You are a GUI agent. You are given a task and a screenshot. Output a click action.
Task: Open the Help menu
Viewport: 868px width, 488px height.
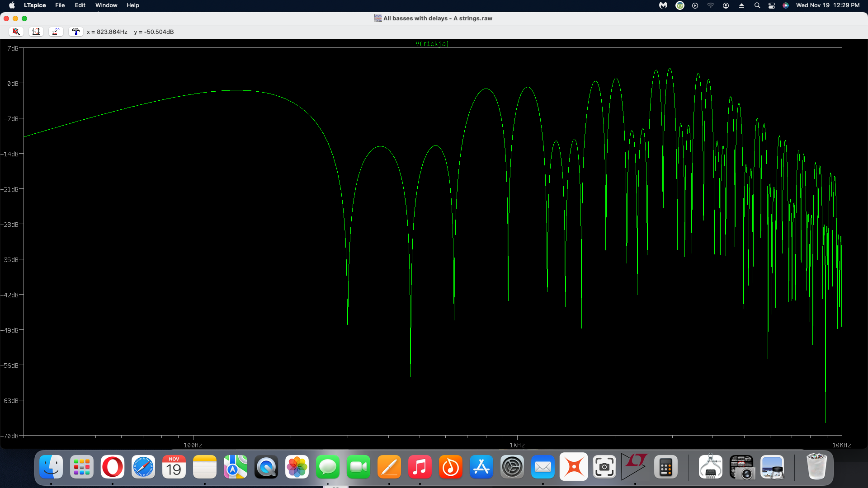point(133,5)
